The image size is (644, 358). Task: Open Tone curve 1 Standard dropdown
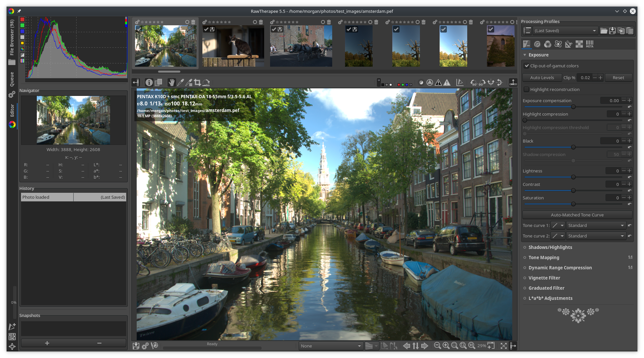(596, 225)
